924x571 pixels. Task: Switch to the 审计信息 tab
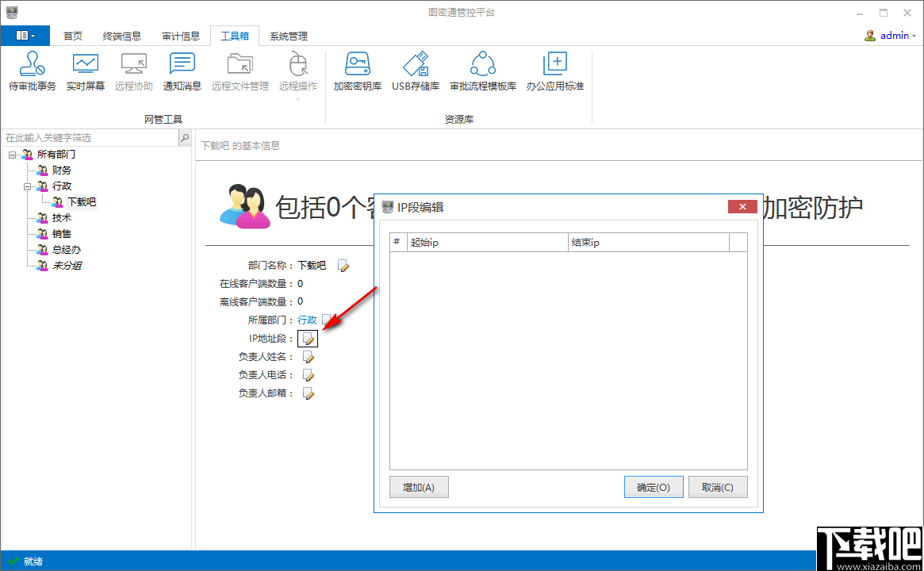181,36
